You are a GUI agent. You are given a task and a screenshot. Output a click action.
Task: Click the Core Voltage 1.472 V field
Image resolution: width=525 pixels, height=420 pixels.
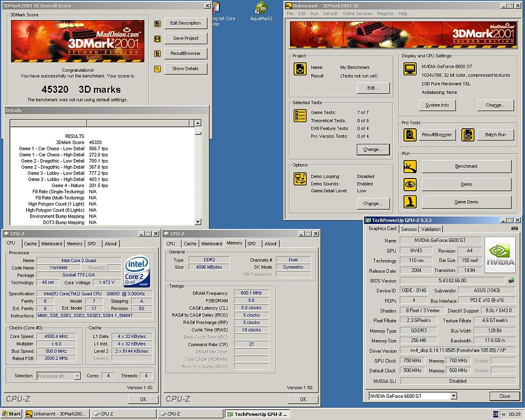point(107,283)
